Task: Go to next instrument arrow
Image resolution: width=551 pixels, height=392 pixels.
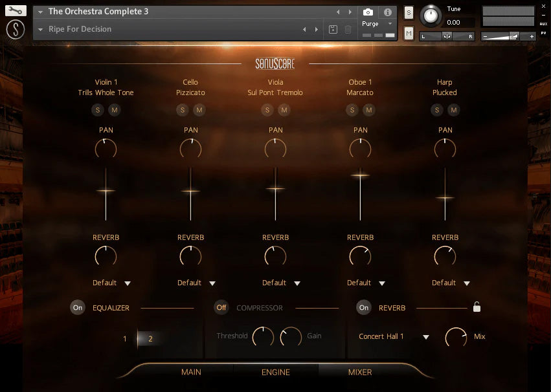Action: 350,12
